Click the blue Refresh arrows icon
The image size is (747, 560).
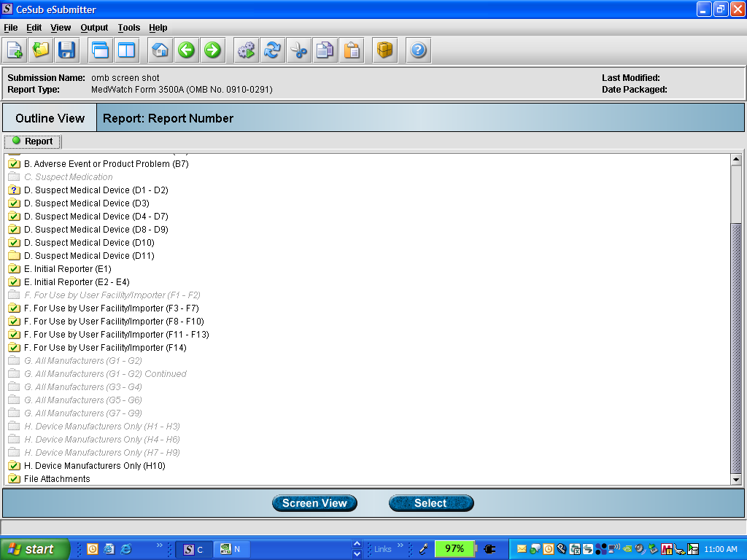pyautogui.click(x=273, y=50)
